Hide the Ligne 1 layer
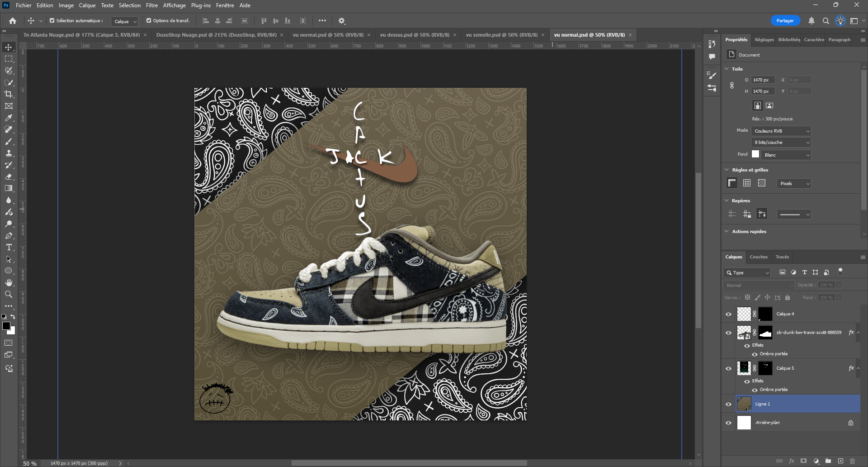868x467 pixels. pyautogui.click(x=728, y=404)
